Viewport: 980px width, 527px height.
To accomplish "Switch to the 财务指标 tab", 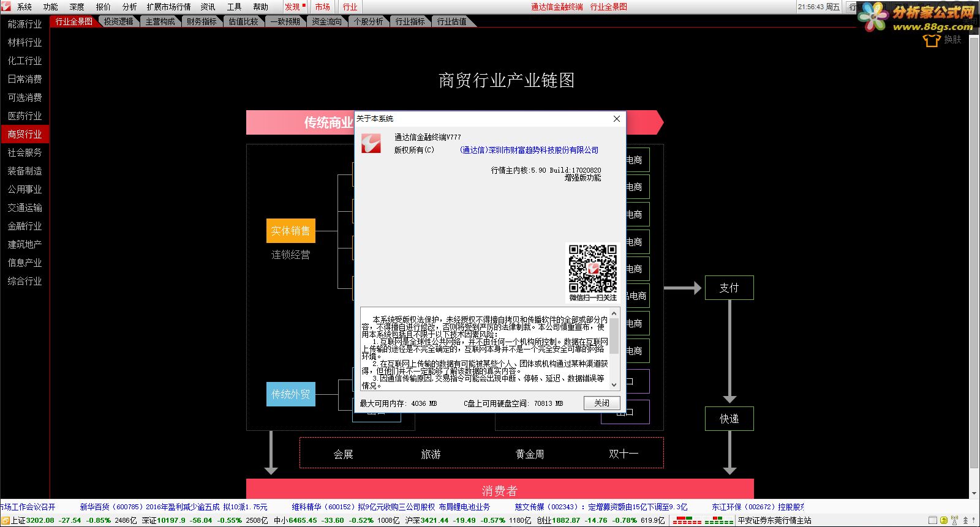I will click(x=202, y=21).
